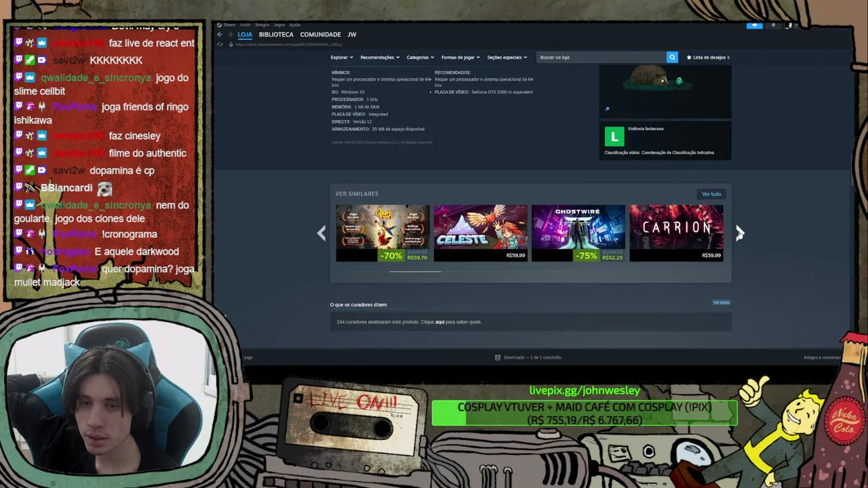
Task: Click the Steam logo menu icon
Action: 220,25
